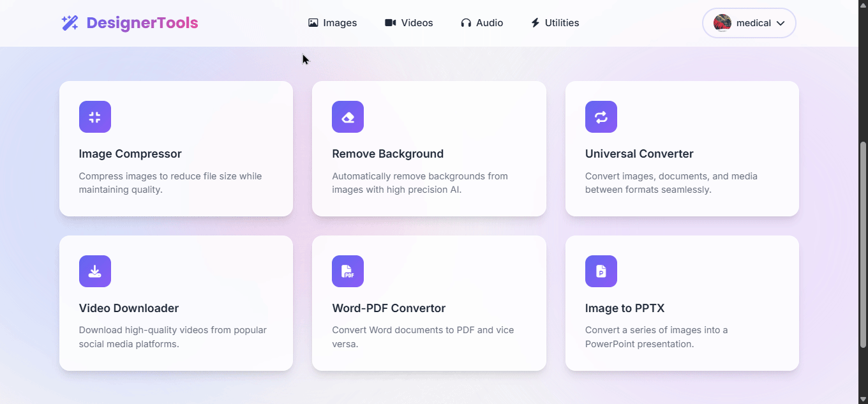The image size is (868, 404).
Task: Open the Universal Converter arrows icon
Action: coord(601,117)
